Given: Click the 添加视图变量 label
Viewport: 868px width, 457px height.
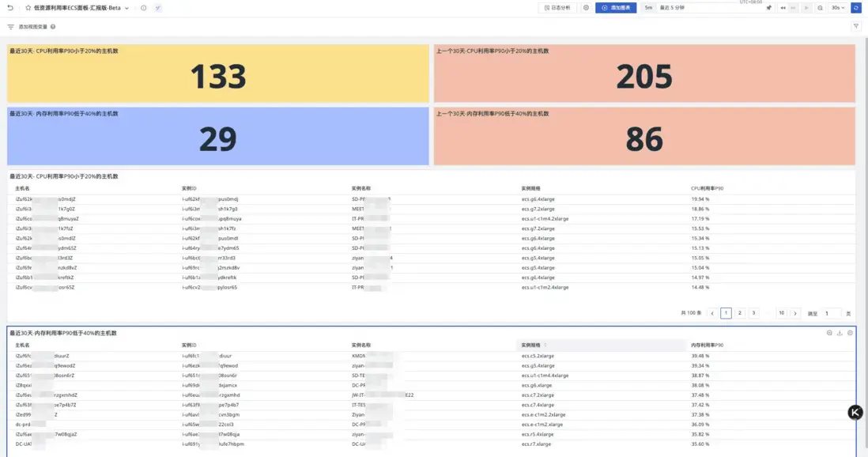Looking at the screenshot, I should (33, 27).
